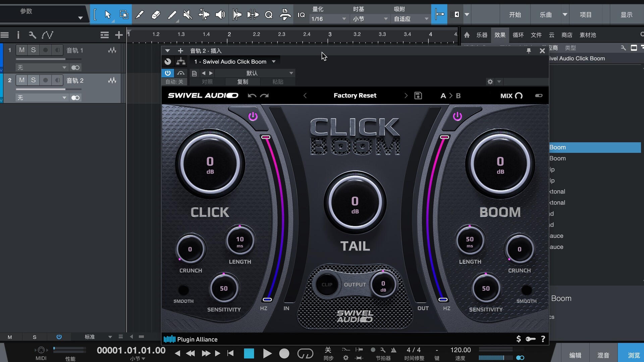Bypass plugin with blue power button
This screenshot has width=644, height=362.
click(x=168, y=73)
